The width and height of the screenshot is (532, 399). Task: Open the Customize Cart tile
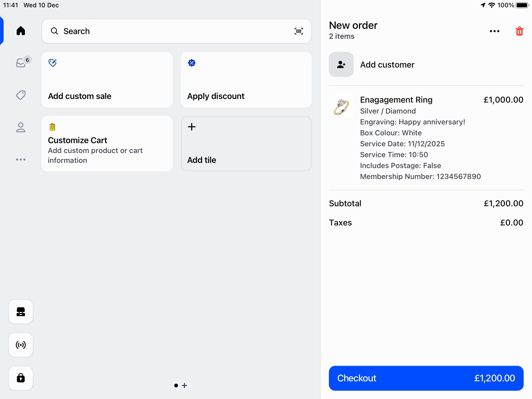tap(107, 144)
